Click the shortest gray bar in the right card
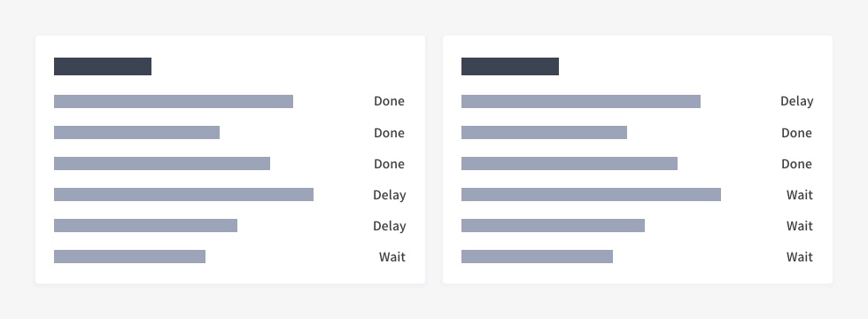The height and width of the screenshot is (319, 868). [537, 256]
